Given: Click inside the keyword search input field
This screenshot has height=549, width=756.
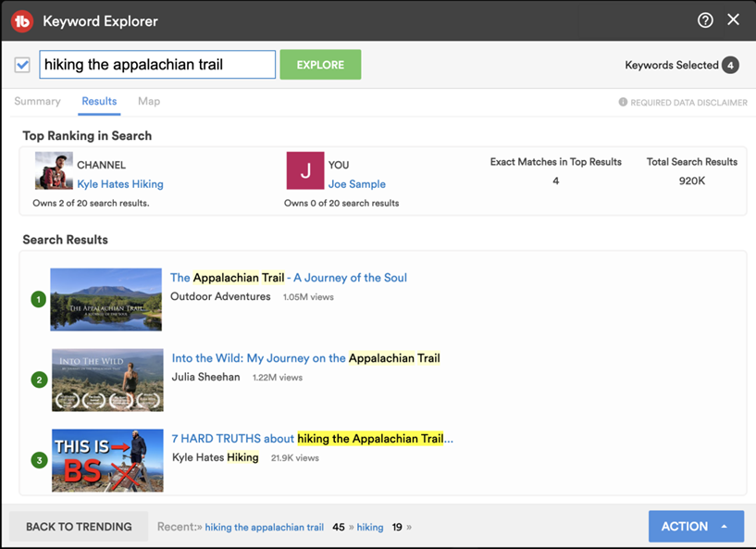Looking at the screenshot, I should (157, 65).
